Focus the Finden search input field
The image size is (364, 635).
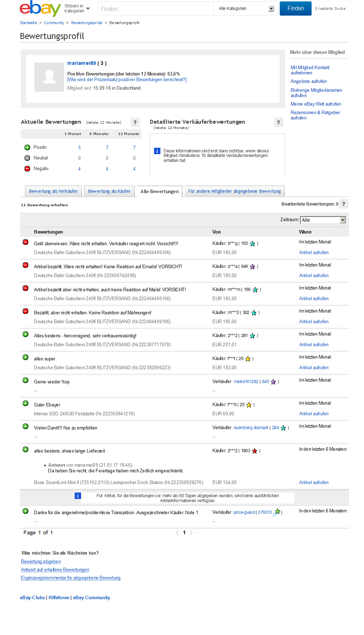[x=155, y=9]
